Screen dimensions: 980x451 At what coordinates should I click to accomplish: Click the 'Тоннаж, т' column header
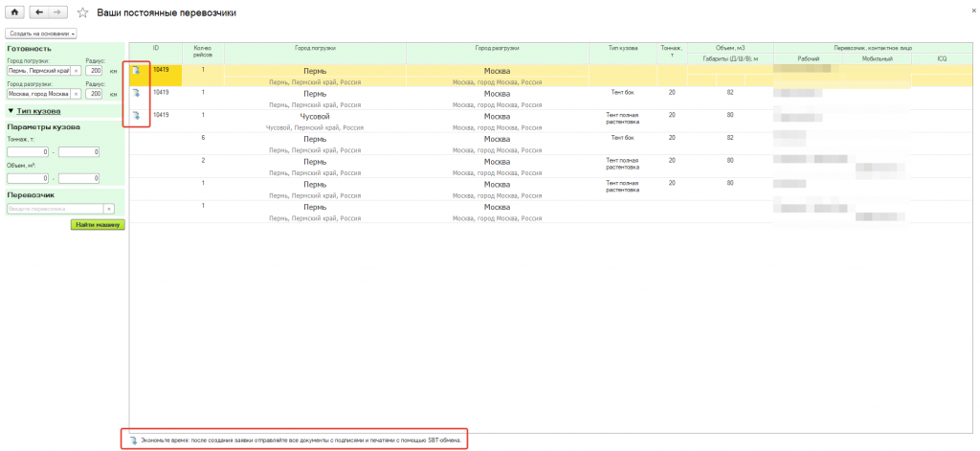pos(672,54)
